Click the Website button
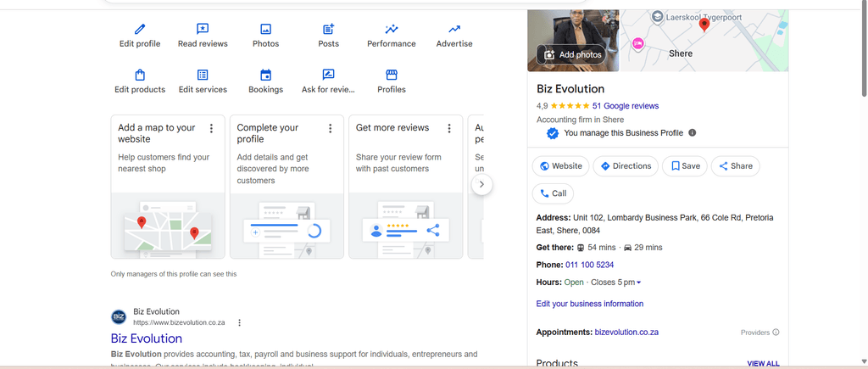Image resolution: width=868 pixels, height=369 pixels. (561, 165)
